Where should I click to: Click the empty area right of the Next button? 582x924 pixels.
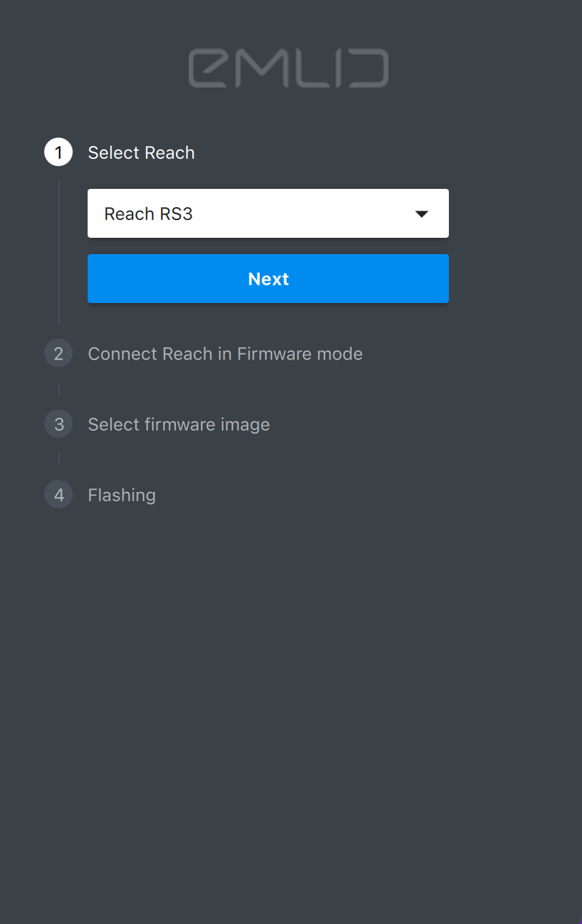[515, 279]
